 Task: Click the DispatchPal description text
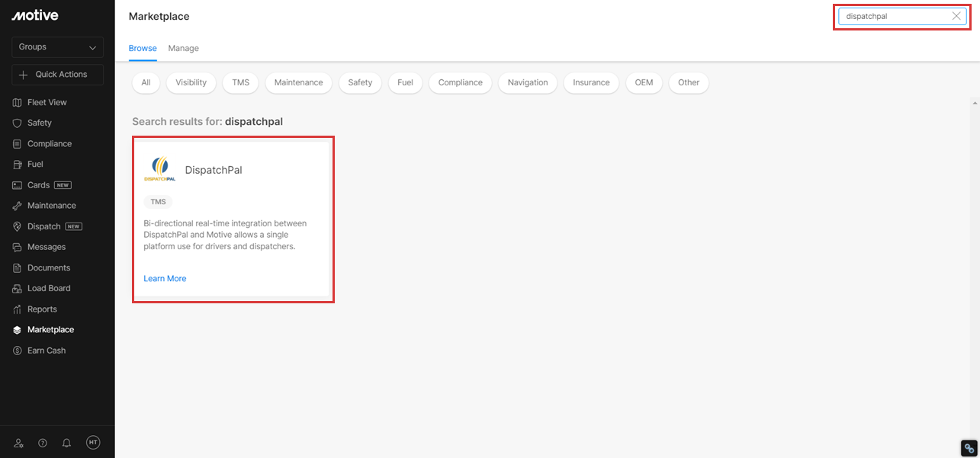pyautogui.click(x=225, y=235)
